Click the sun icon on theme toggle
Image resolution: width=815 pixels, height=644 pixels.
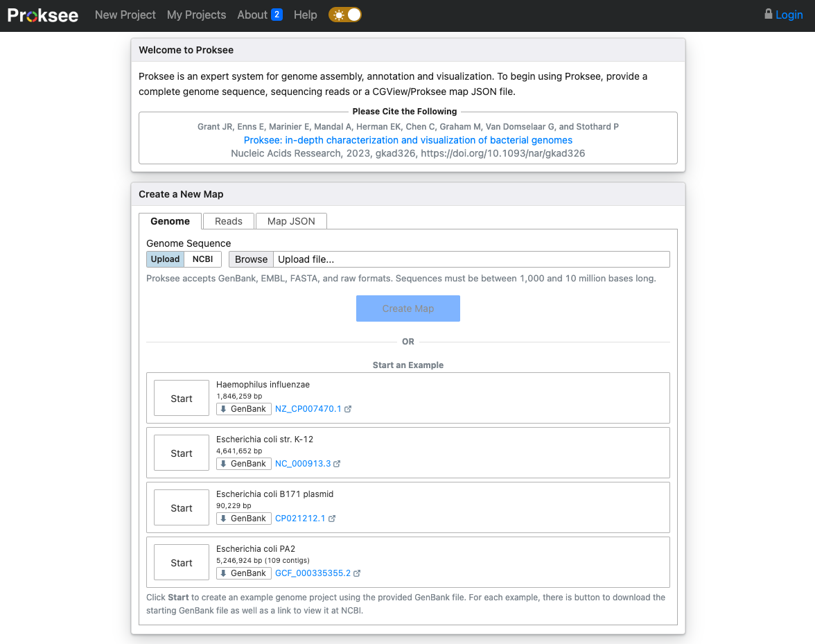339,15
